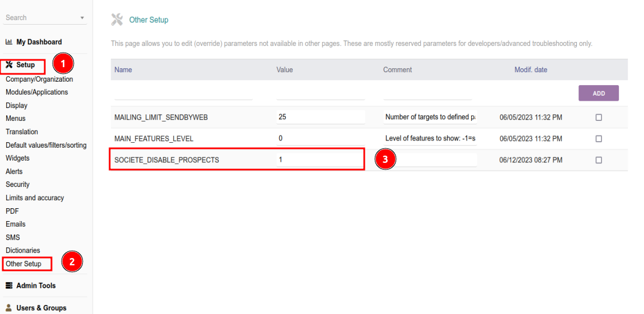
Task: Open the Company/Organization setup page
Action: 39,79
